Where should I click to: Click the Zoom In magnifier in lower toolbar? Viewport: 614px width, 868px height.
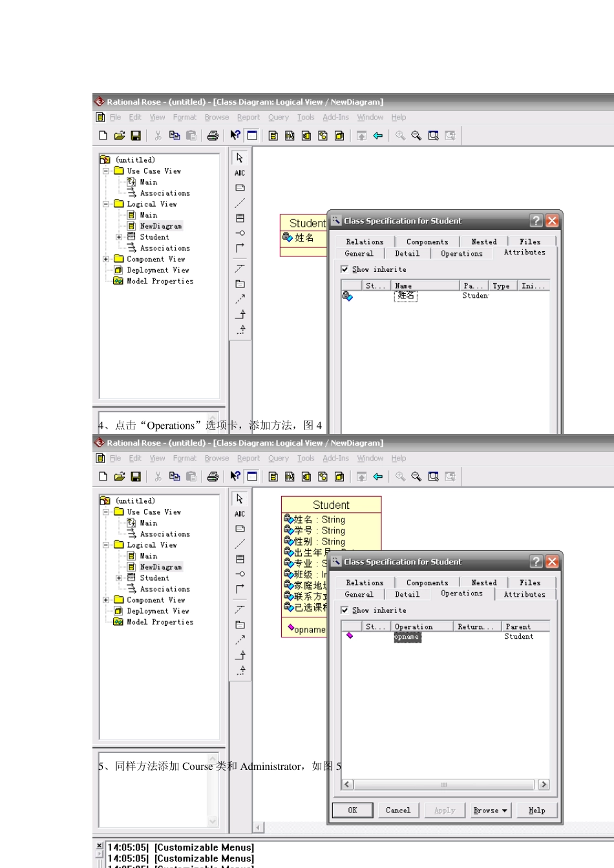point(400,477)
